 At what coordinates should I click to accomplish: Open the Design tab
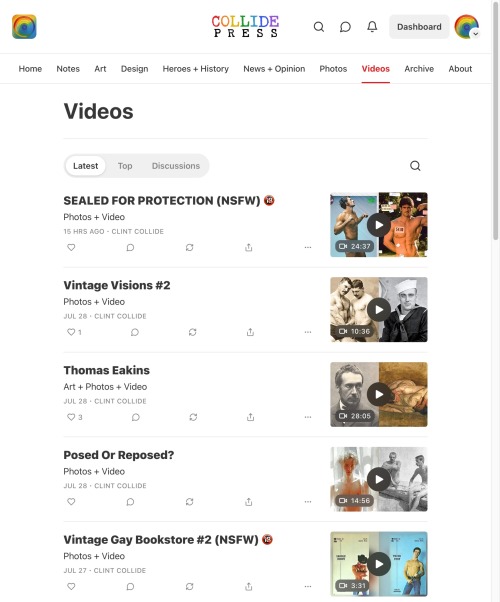coord(134,69)
